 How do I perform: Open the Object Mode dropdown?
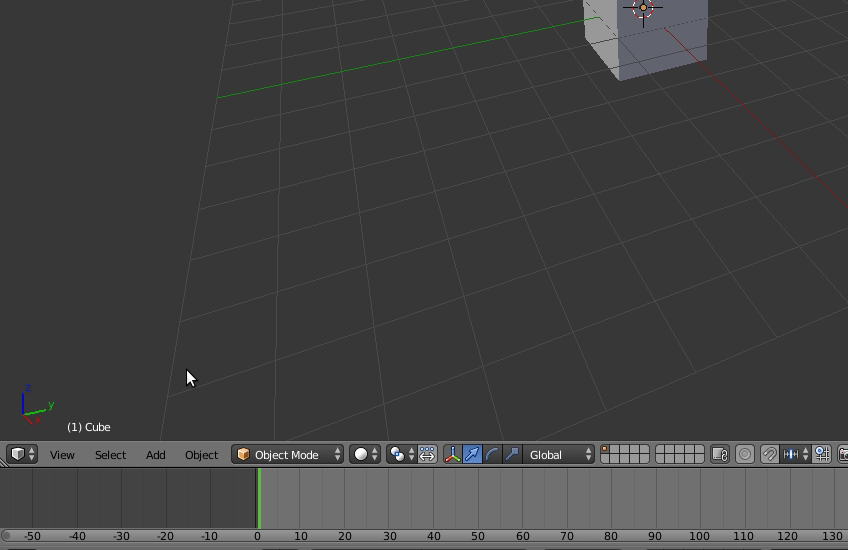click(287, 454)
